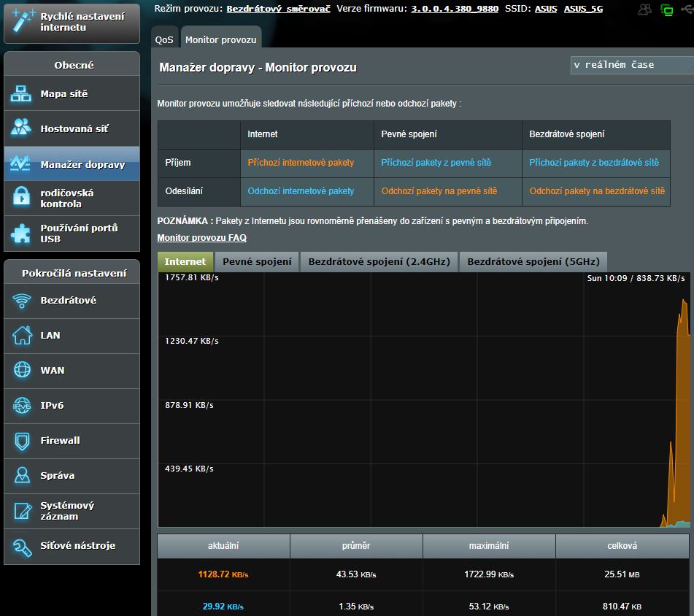Click the IPv6 globe icon
The height and width of the screenshot is (616, 694).
[22, 405]
